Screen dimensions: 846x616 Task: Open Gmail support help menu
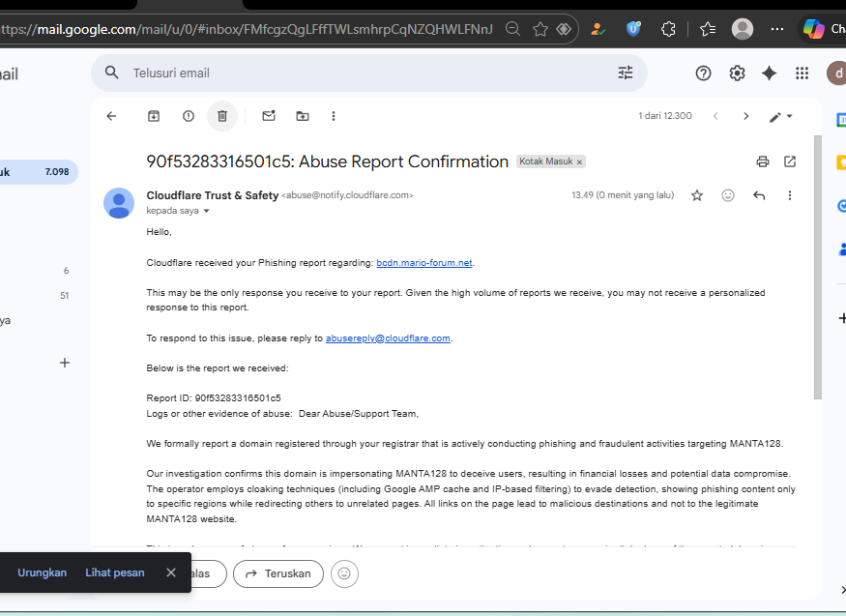(703, 73)
